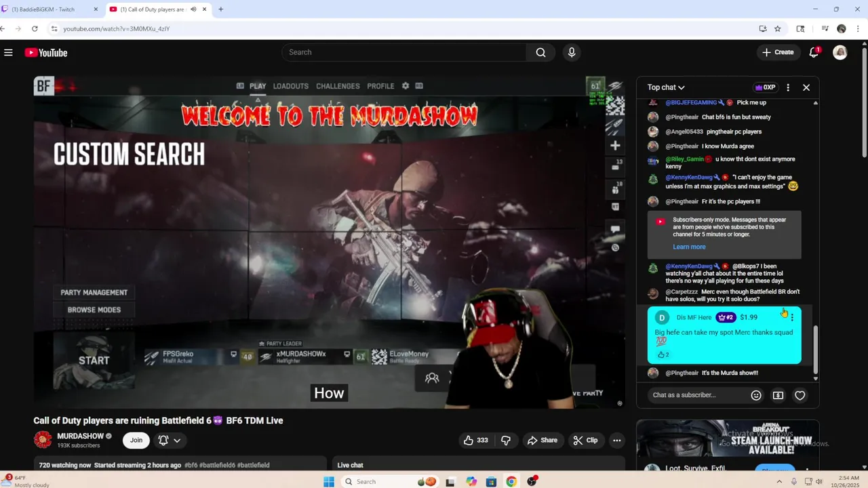Join the MURDASHOW channel membership
This screenshot has height=488, width=868.
pos(136,440)
